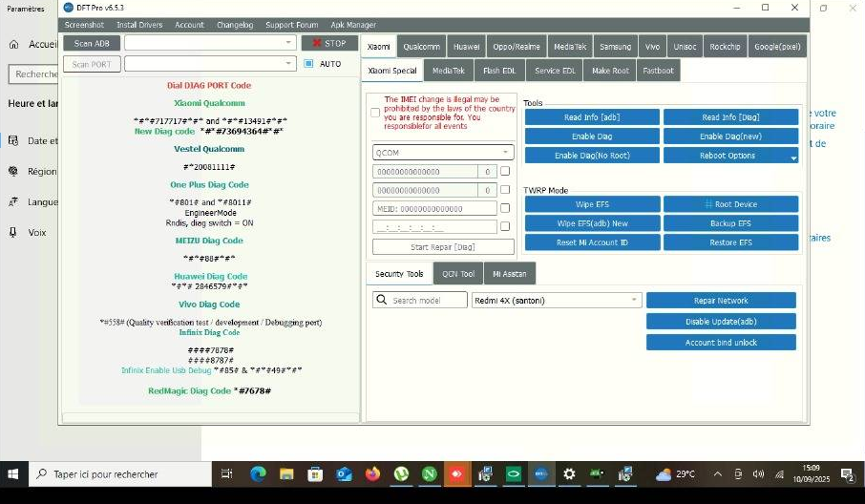The height and width of the screenshot is (504, 865).
Task: Open the Changelog menu
Action: click(x=235, y=25)
